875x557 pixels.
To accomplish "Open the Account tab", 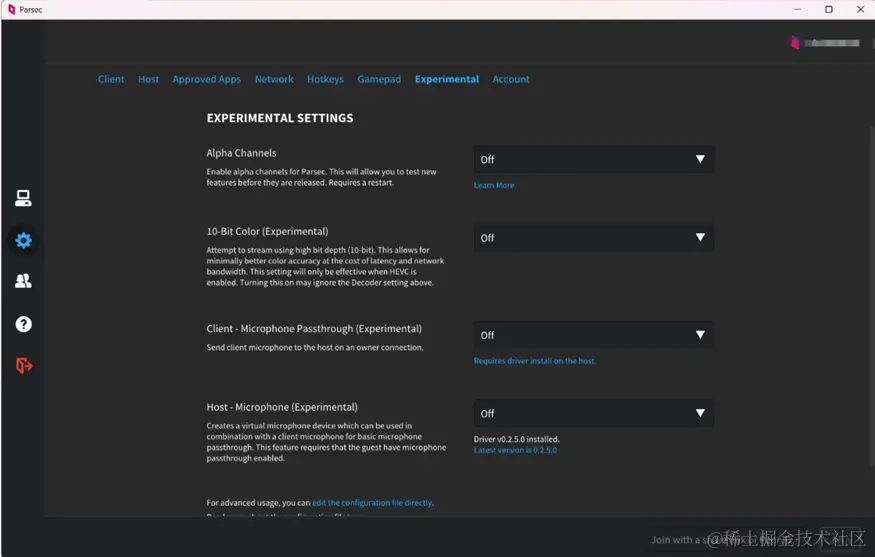I will click(x=511, y=79).
